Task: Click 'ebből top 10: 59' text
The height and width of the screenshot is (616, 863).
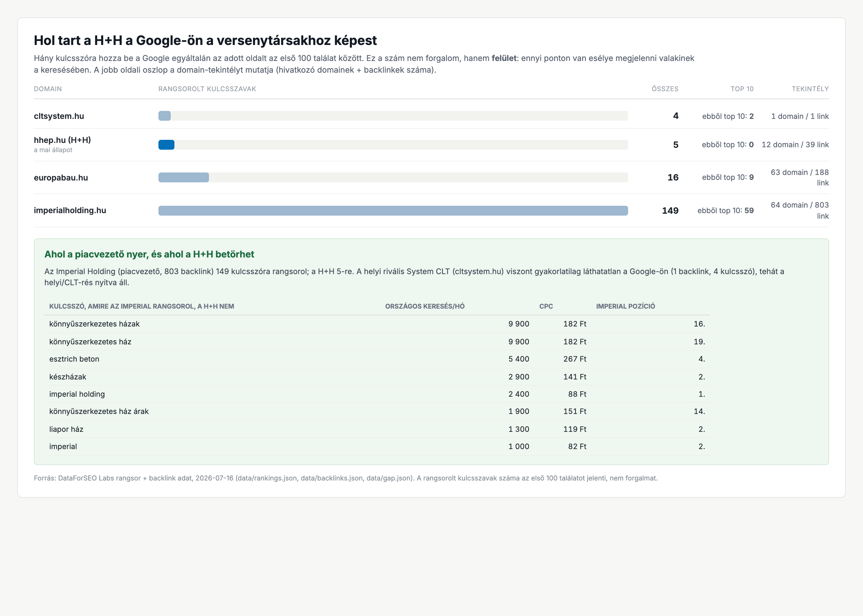Action: [x=725, y=210]
